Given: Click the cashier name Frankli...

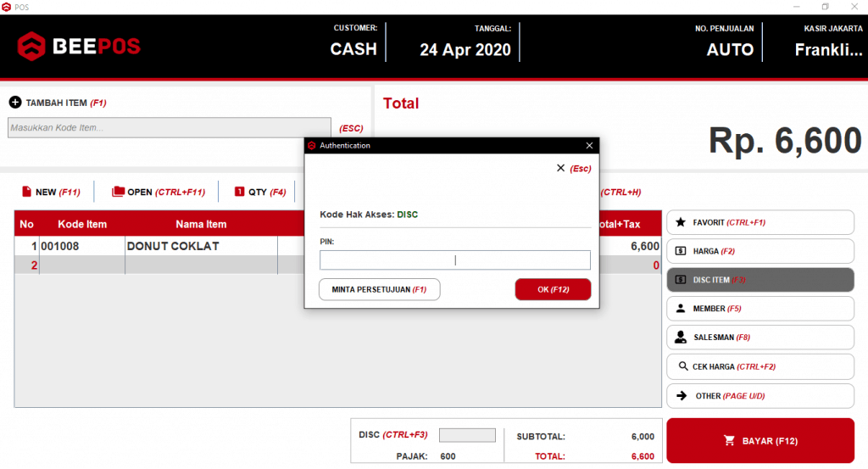Looking at the screenshot, I should click(x=829, y=50).
